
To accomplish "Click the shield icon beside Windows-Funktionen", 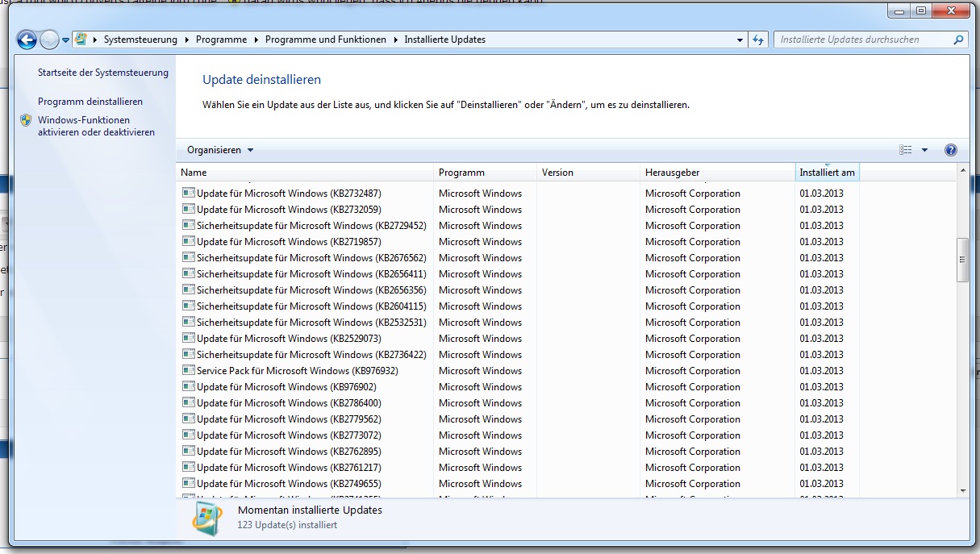I will point(26,120).
